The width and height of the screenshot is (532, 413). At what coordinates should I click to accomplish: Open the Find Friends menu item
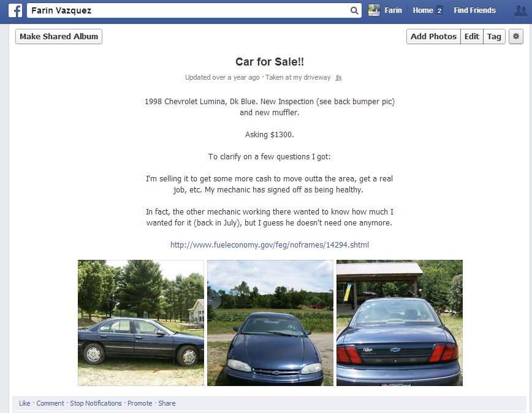coord(474,10)
